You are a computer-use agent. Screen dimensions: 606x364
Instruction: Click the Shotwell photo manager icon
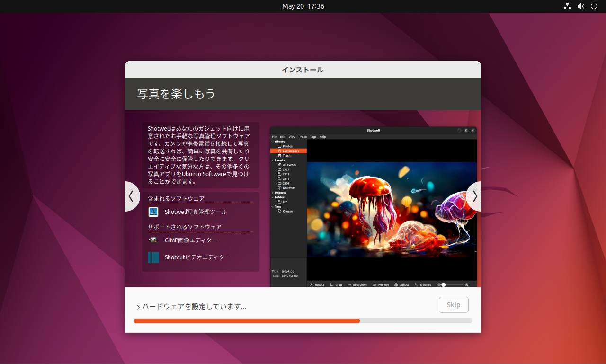tap(153, 212)
